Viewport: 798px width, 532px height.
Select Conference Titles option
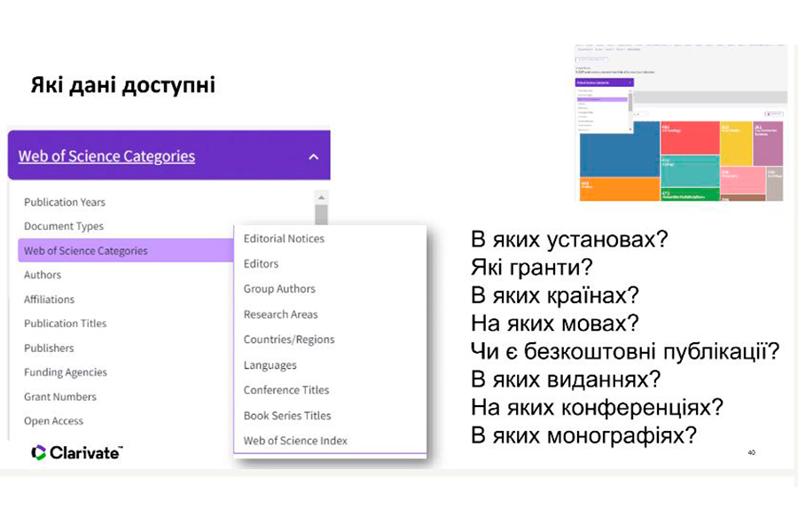[x=286, y=390]
